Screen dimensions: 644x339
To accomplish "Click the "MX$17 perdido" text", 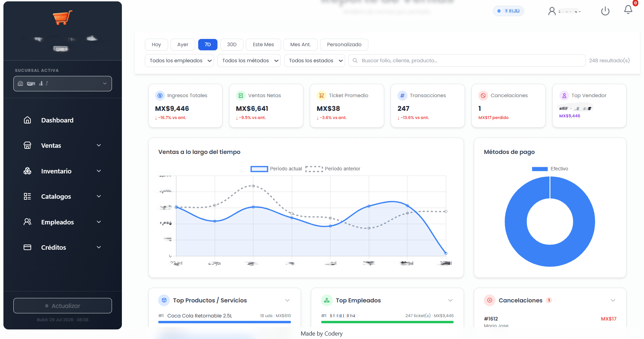I will click(x=493, y=118).
